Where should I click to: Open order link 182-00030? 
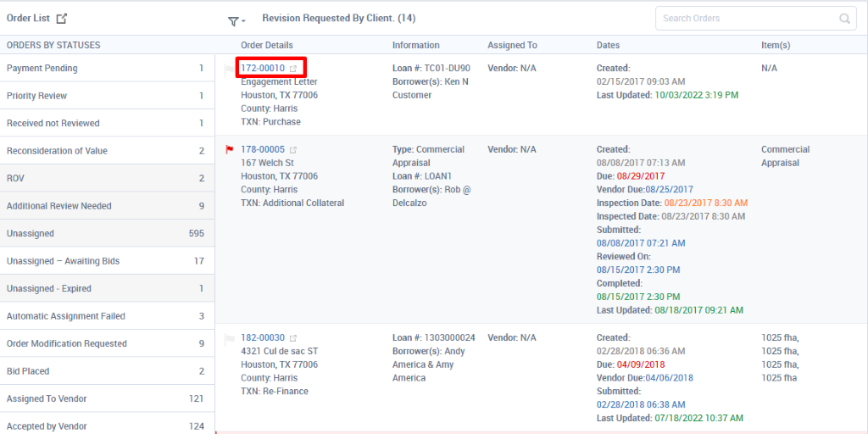click(x=263, y=337)
